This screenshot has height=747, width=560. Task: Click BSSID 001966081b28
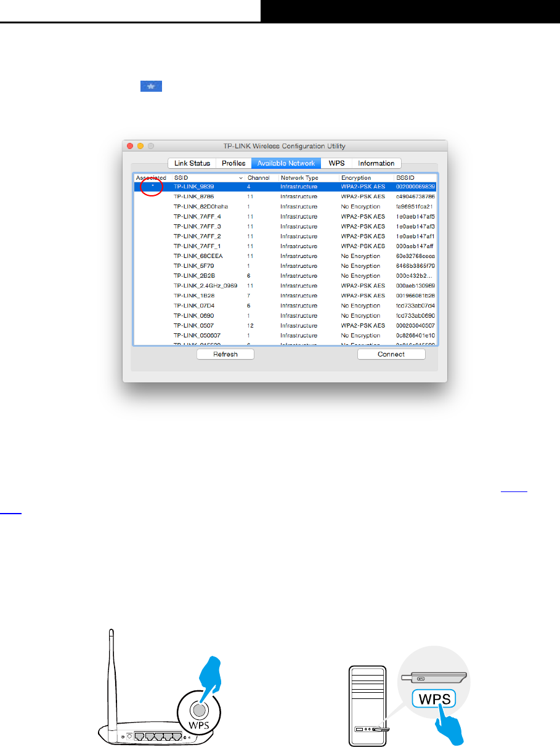(x=416, y=296)
